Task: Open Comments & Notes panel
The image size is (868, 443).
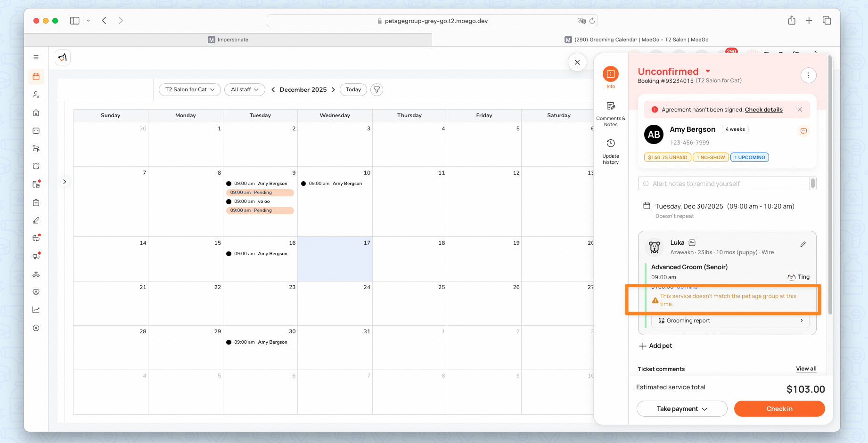Action: point(610,113)
